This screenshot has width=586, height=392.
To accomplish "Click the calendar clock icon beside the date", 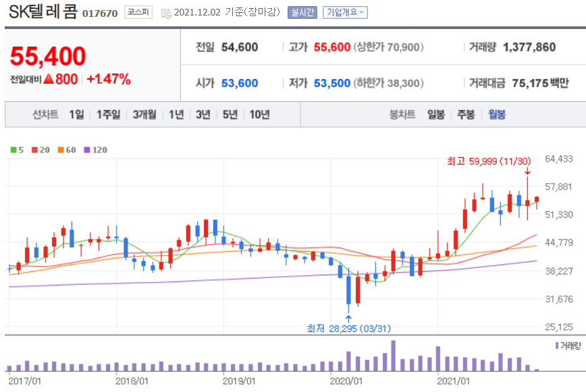I will 165,13.
